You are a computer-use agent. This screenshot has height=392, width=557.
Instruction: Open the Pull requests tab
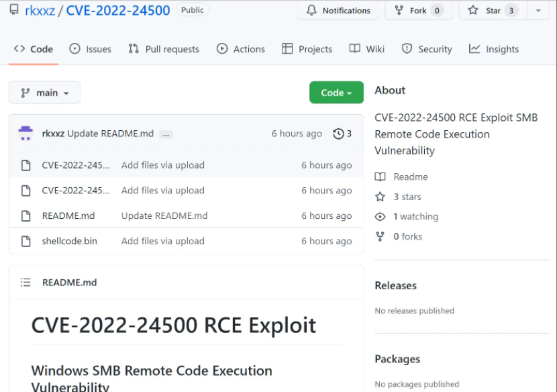[x=164, y=49]
